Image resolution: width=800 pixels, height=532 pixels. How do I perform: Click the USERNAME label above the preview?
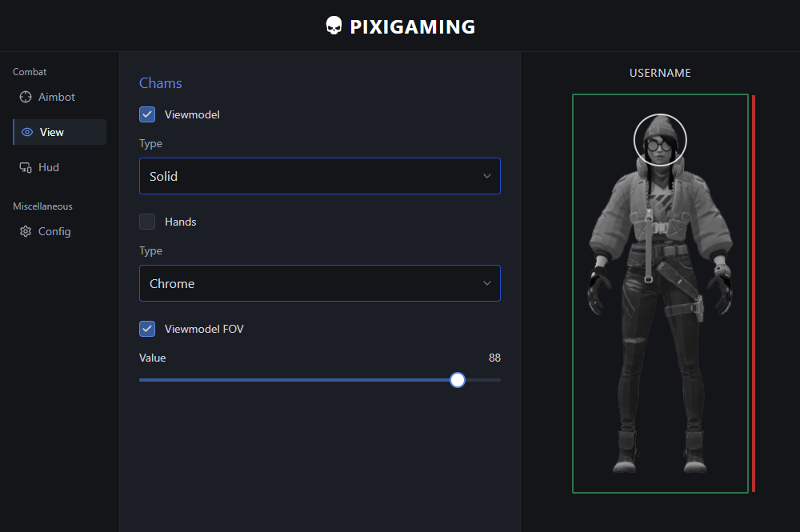pyautogui.click(x=660, y=73)
